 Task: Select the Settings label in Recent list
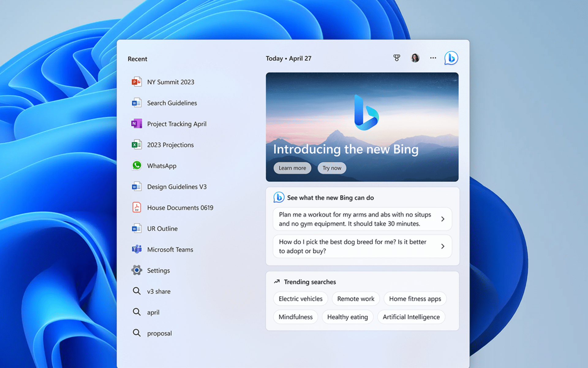158,270
